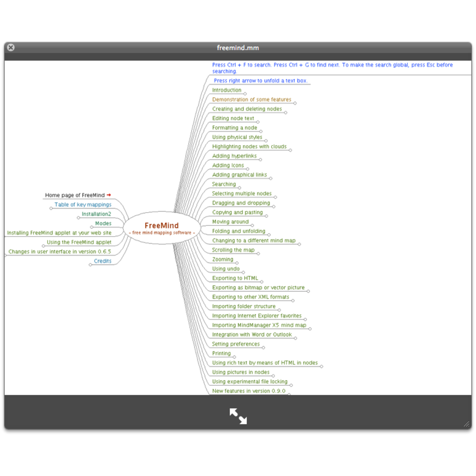Select the Dragging and dropping branch
The width and height of the screenshot is (476, 476).
pos(241,203)
